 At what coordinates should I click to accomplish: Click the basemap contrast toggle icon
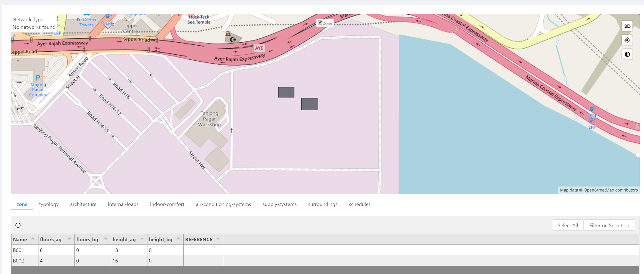(x=627, y=54)
